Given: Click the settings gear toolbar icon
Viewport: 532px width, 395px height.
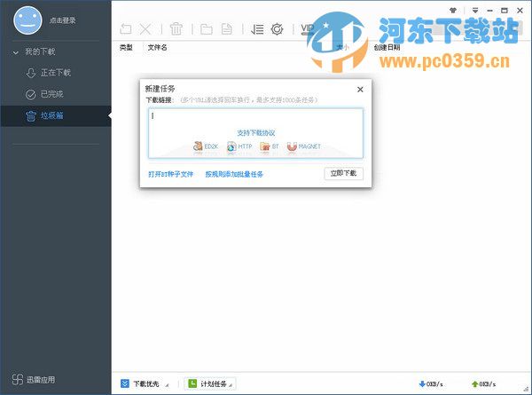Looking at the screenshot, I should (x=278, y=29).
